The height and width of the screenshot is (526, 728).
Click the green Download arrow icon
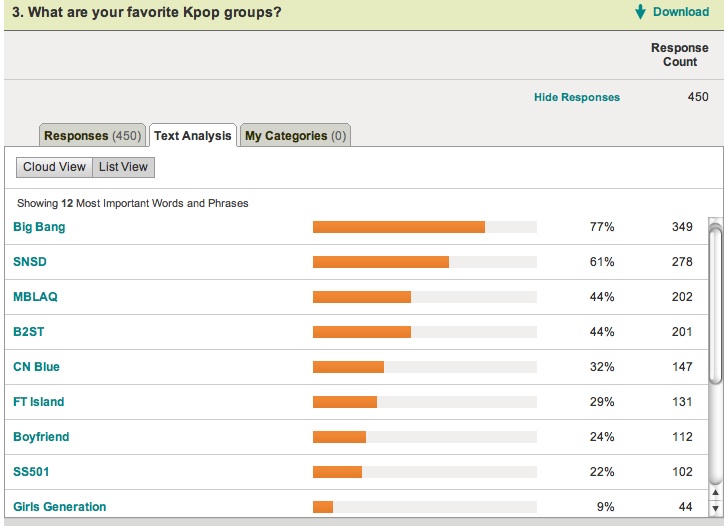point(640,12)
